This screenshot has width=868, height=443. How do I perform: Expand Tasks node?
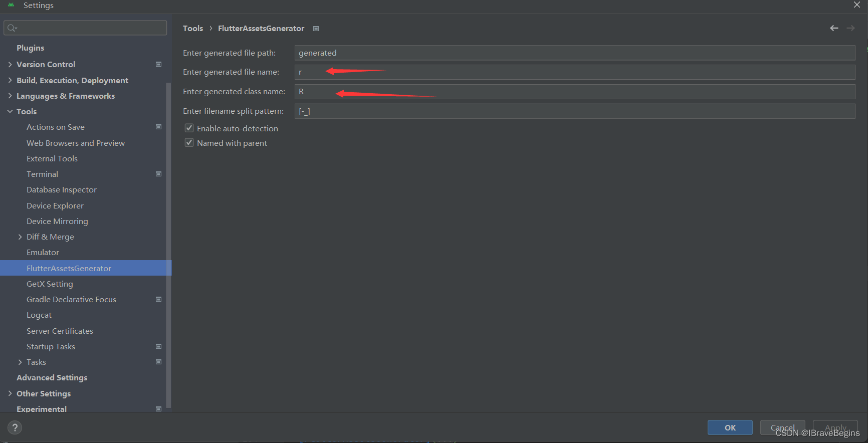pos(20,362)
